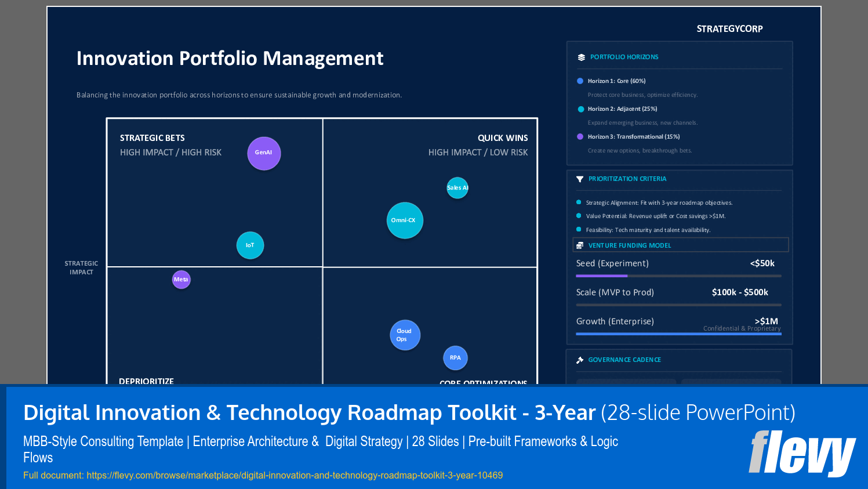Image resolution: width=868 pixels, height=489 pixels.
Task: Select the funnel icon next to Prioritization Criteria
Action: pyautogui.click(x=580, y=179)
